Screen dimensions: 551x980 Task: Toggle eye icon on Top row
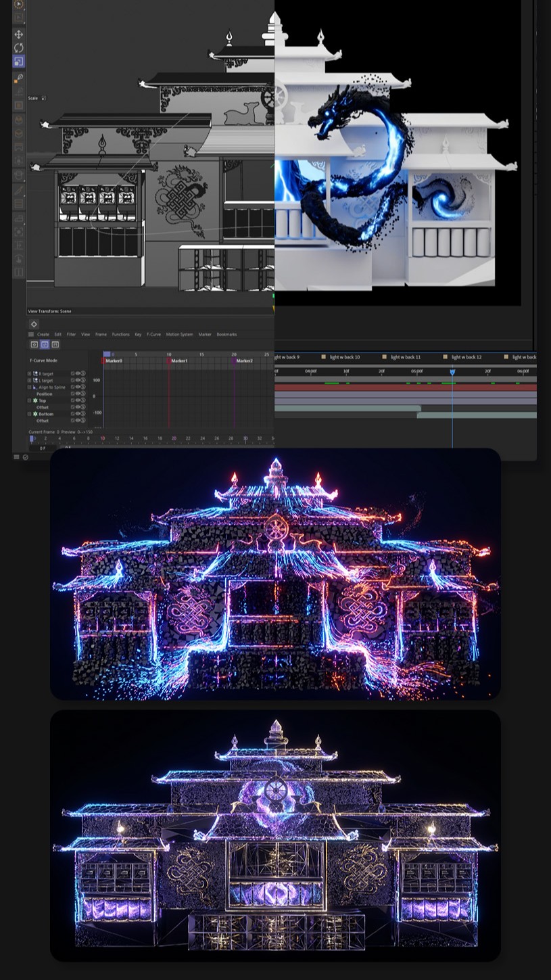[x=78, y=400]
